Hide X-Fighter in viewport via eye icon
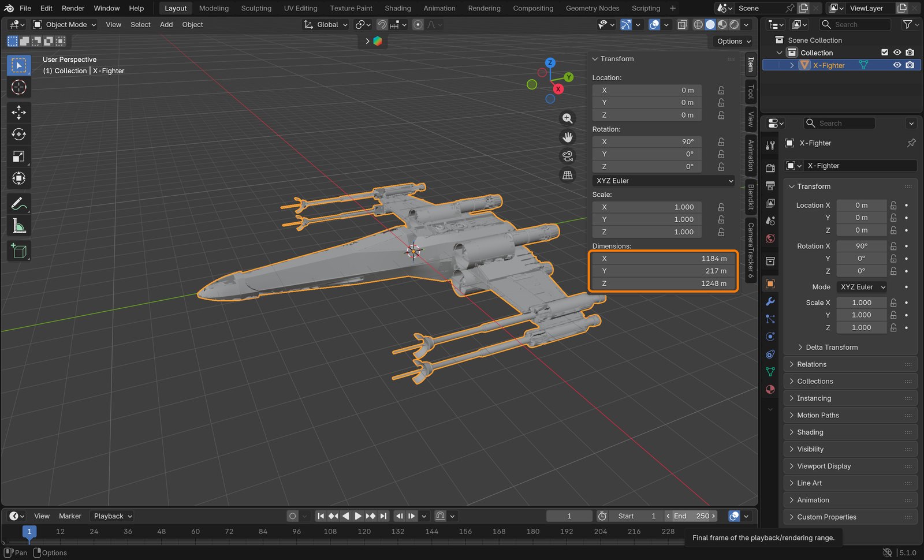 [897, 65]
